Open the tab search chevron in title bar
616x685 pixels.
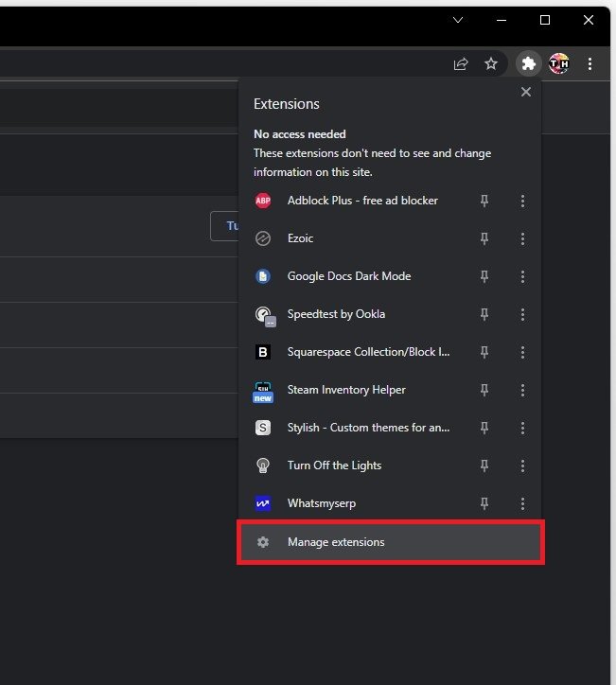click(458, 20)
